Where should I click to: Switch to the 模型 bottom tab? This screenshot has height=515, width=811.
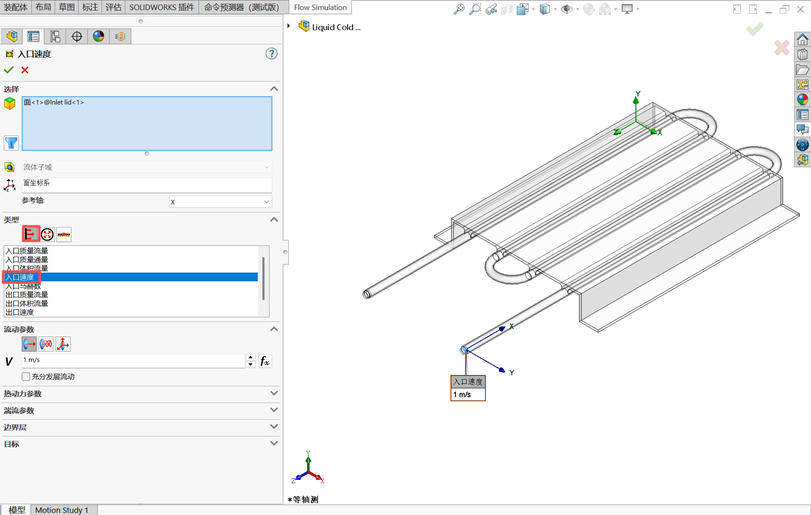tap(17, 510)
